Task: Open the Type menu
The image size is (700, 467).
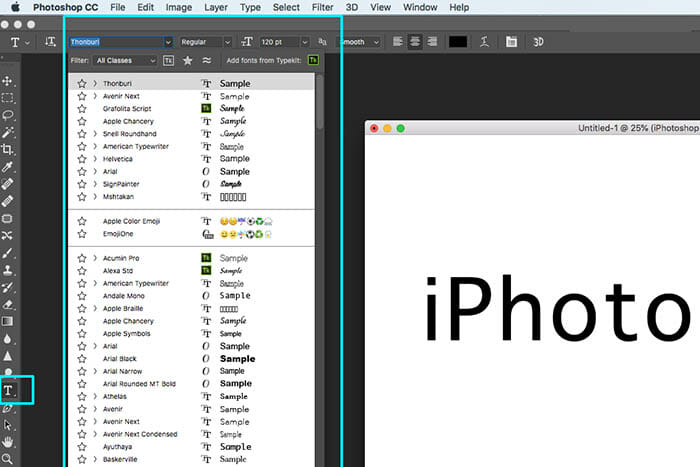Action: (250, 7)
